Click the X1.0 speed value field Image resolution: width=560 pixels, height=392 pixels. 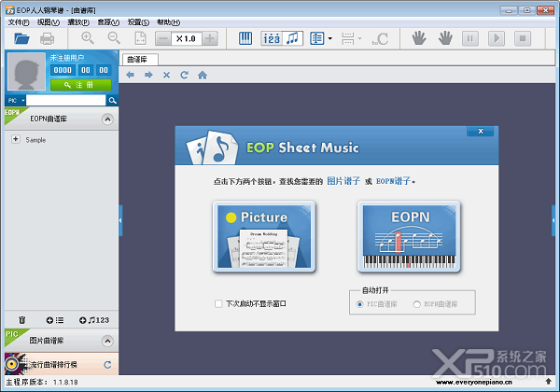pyautogui.click(x=187, y=38)
